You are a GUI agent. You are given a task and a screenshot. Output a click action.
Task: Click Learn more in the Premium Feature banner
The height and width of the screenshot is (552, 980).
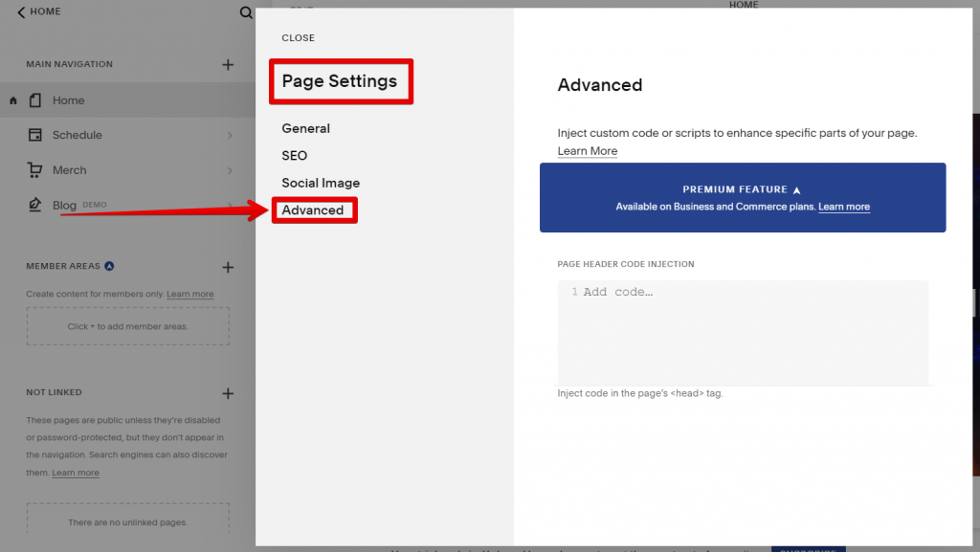[x=843, y=206]
